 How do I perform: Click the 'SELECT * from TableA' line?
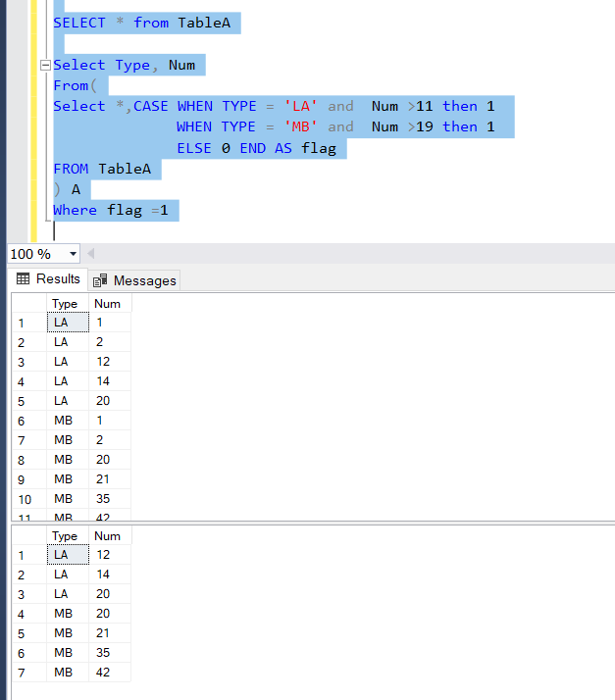pyautogui.click(x=142, y=23)
